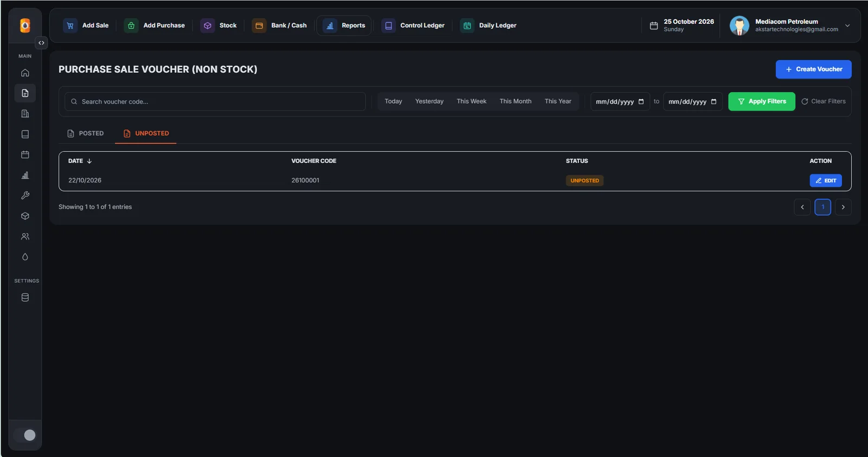Edit voucher 26100001
This screenshot has width=868, height=457.
tap(825, 181)
